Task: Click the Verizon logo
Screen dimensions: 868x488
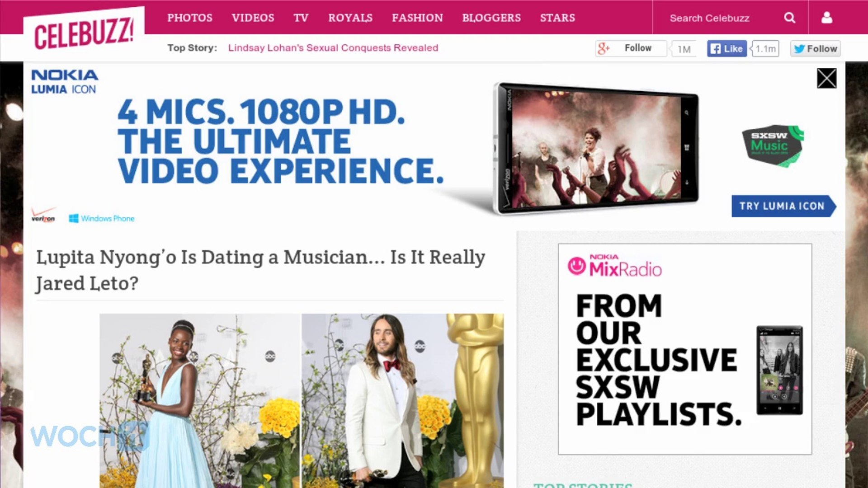Action: click(x=43, y=215)
